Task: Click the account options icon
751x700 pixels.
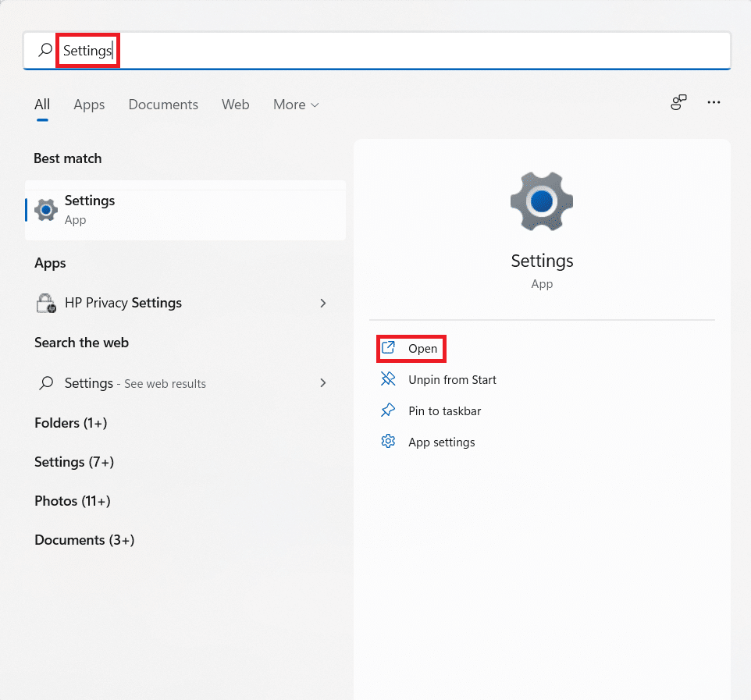Action: coord(678,102)
